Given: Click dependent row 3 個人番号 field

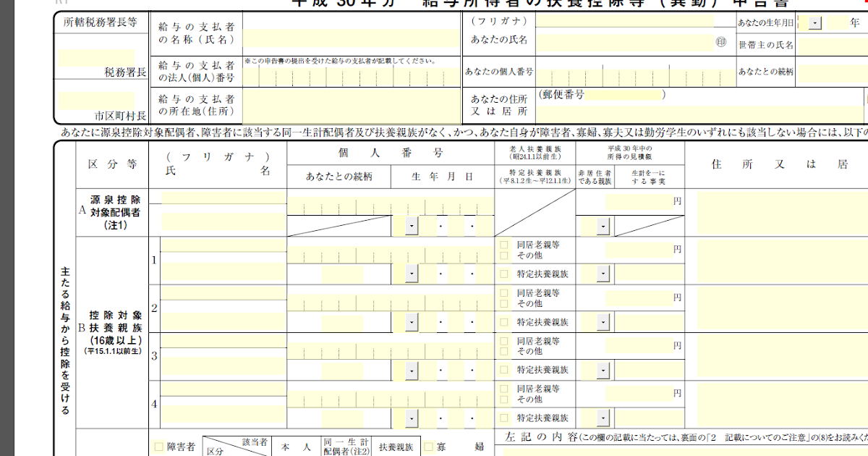Looking at the screenshot, I should coord(391,350).
